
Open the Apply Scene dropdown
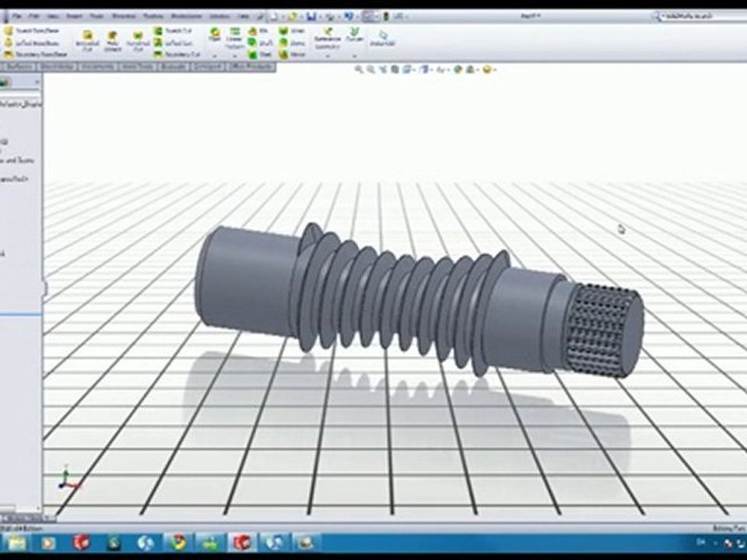472,69
